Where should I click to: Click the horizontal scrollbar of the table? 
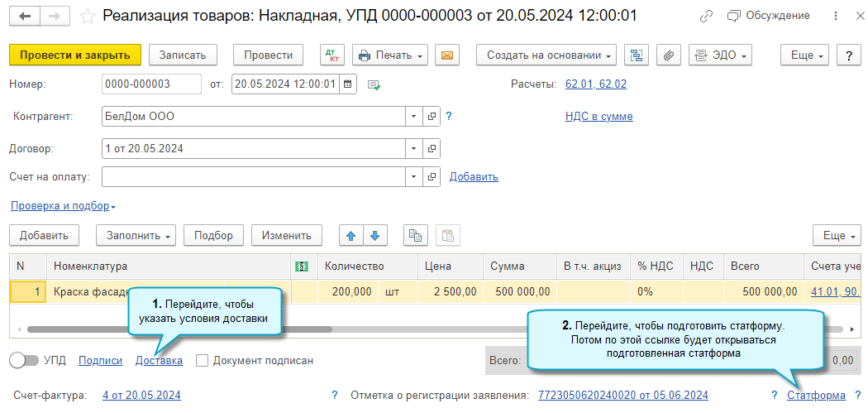click(179, 329)
